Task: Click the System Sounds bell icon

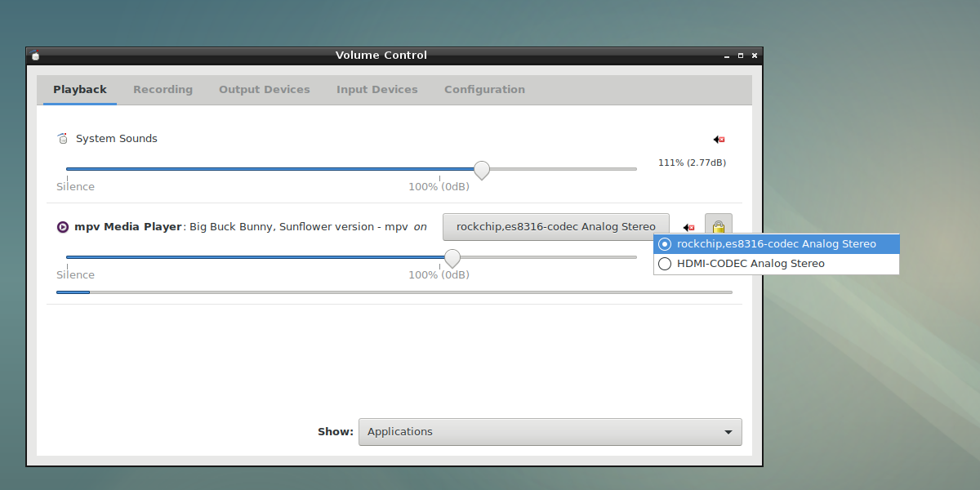Action: 63,139
